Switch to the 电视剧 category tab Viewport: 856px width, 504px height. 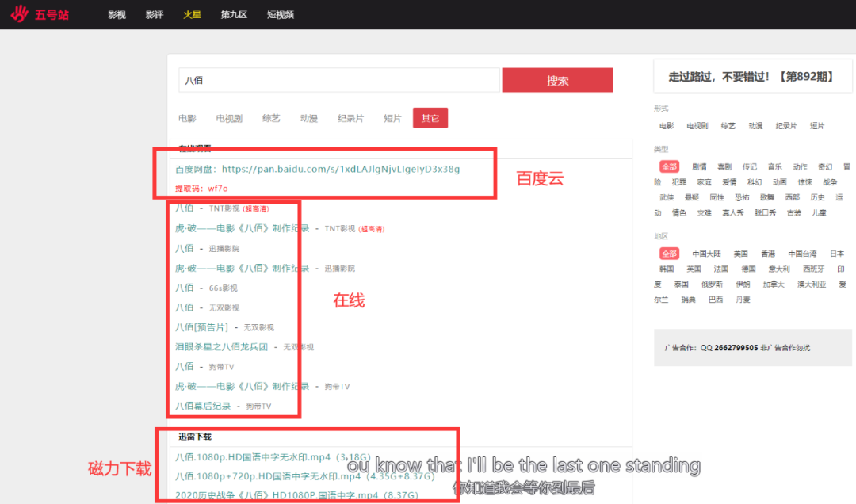pyautogui.click(x=230, y=118)
